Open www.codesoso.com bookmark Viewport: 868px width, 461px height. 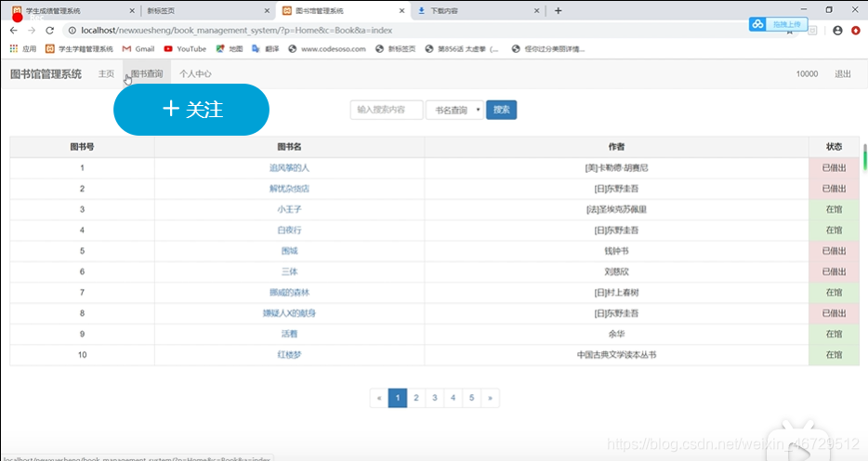tap(327, 48)
